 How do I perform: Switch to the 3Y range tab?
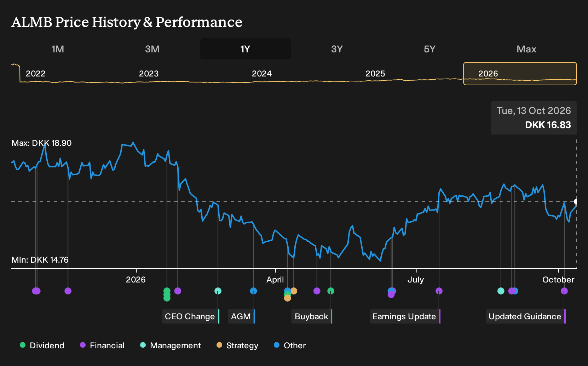click(337, 49)
